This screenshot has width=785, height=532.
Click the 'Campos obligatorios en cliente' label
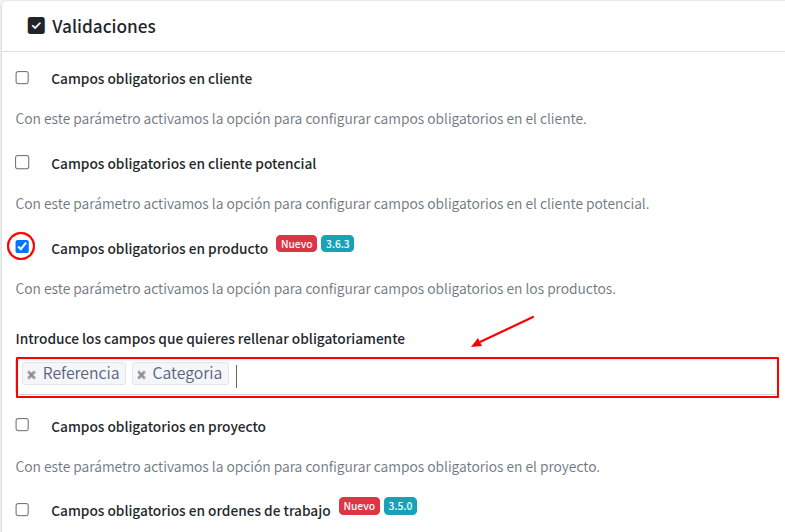point(151,79)
